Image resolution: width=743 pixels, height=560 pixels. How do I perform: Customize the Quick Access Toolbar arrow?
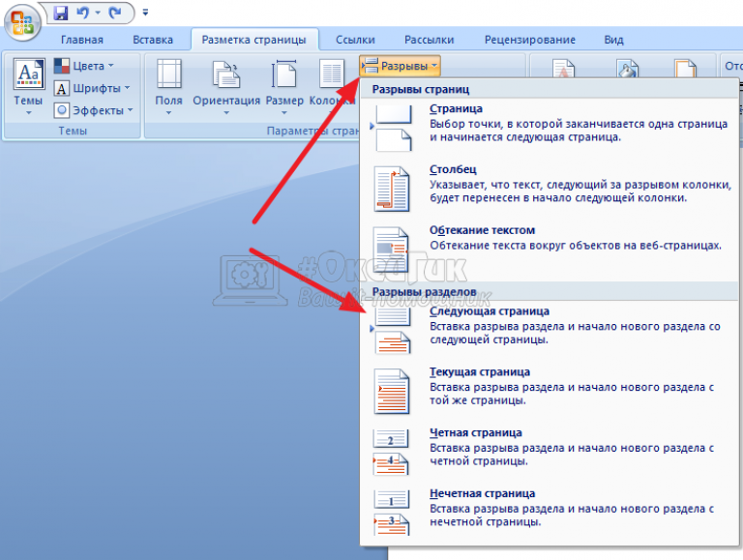[x=145, y=13]
